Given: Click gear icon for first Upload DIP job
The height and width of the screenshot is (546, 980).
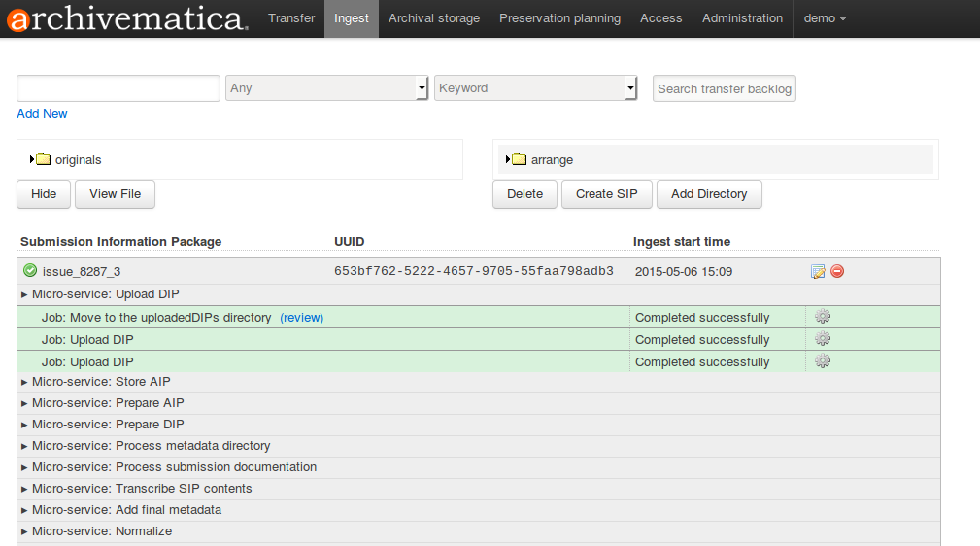Looking at the screenshot, I should pos(823,339).
